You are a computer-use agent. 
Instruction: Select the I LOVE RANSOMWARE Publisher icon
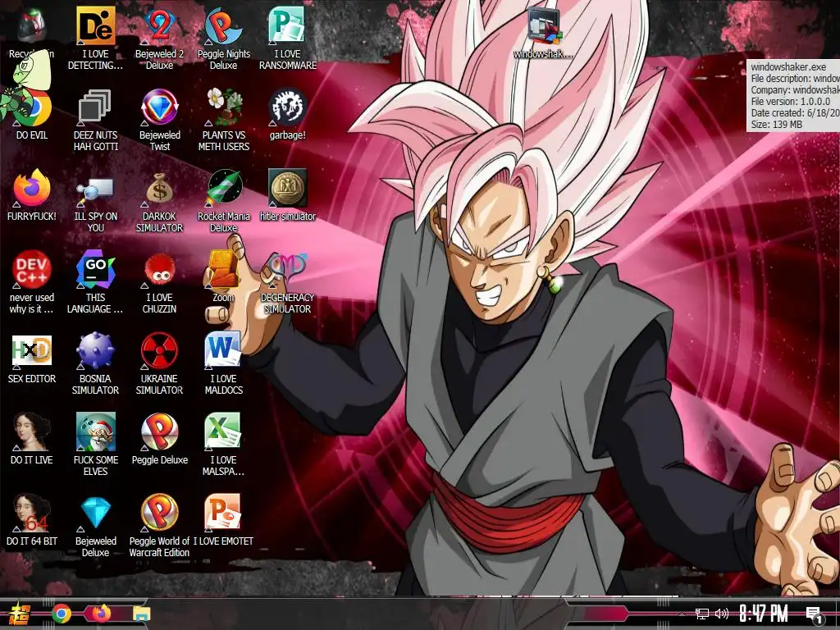coord(287,25)
